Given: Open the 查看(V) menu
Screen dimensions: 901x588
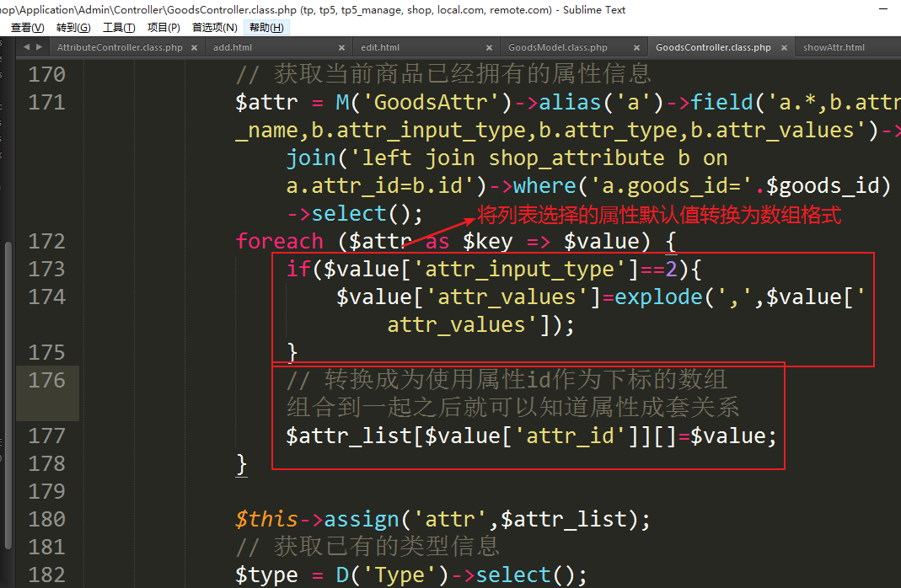Looking at the screenshot, I should 27,28.
